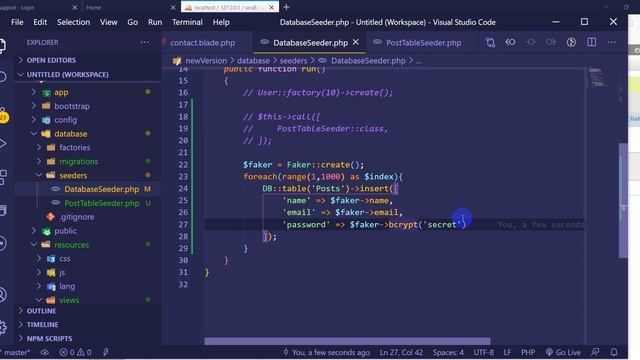The height and width of the screenshot is (360, 640).
Task: Click horizontal scrollbar of editor
Action: (347, 341)
